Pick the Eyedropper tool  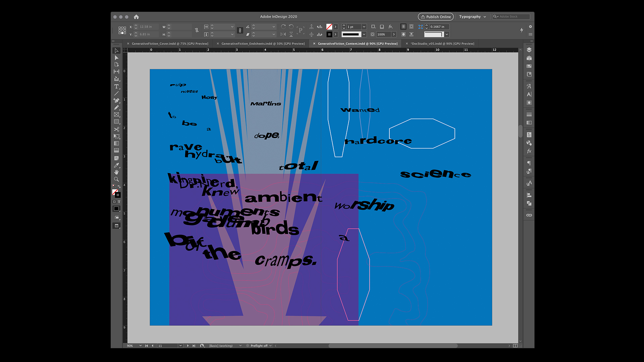click(116, 165)
